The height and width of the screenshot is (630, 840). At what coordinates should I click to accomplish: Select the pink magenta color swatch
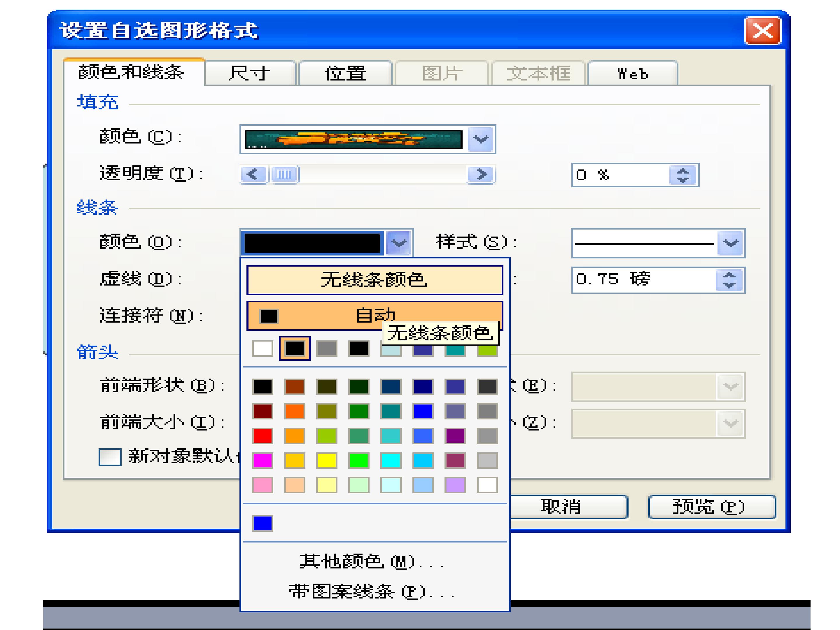pyautogui.click(x=262, y=461)
